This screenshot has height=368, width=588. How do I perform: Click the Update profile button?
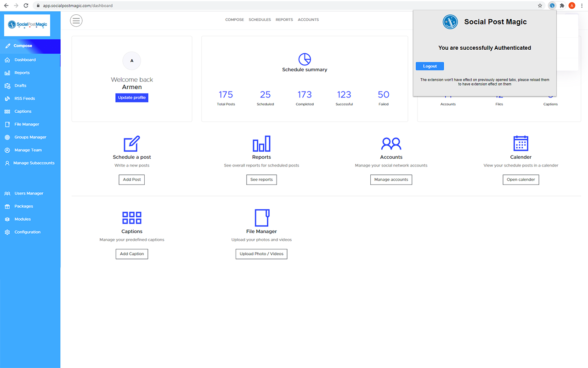click(x=132, y=98)
